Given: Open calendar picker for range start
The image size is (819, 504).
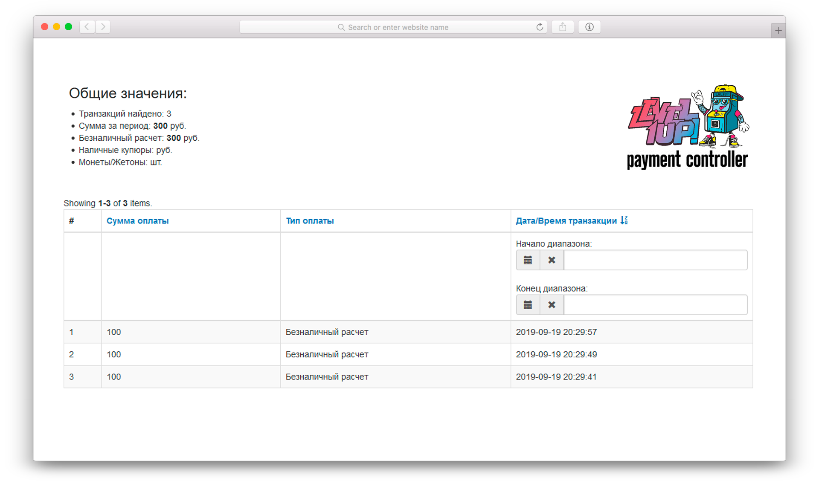Looking at the screenshot, I should (x=528, y=260).
